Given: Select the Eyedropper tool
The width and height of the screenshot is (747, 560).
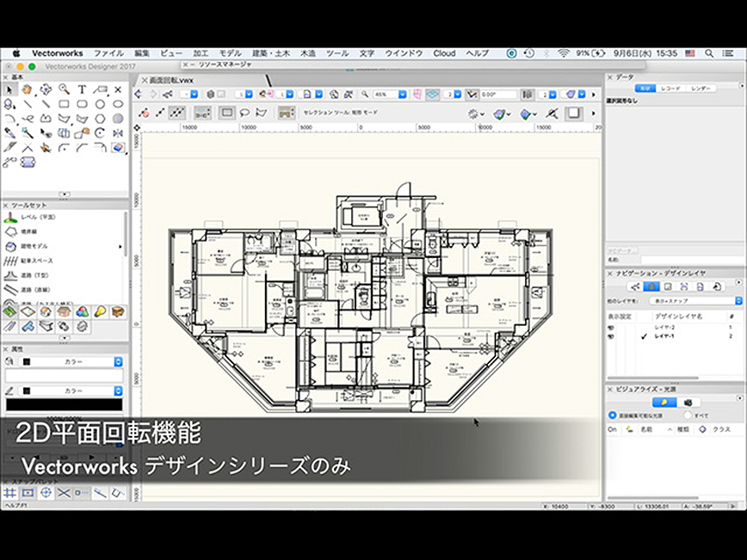Looking at the screenshot, I should 9,132.
